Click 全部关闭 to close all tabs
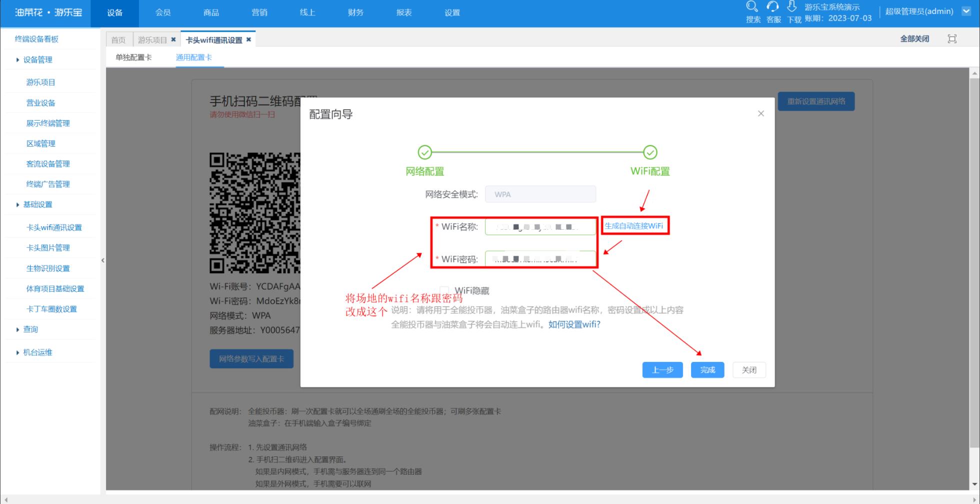Viewport: 980px width, 504px height. (x=914, y=39)
